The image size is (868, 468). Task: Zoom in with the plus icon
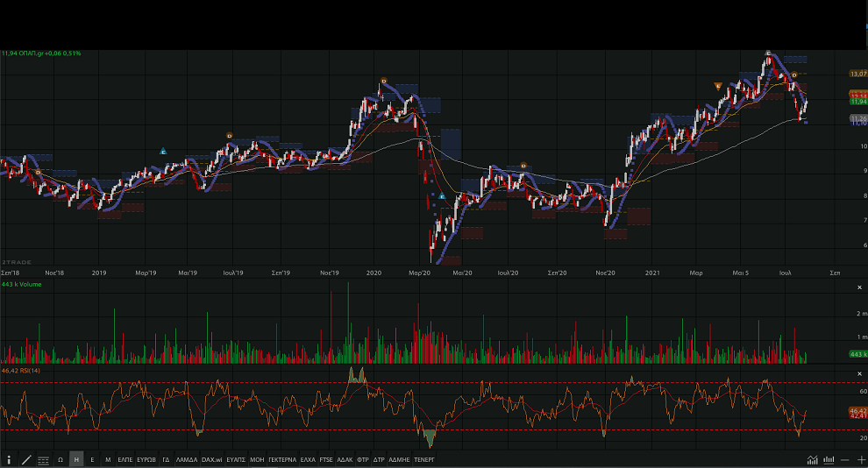point(861,459)
